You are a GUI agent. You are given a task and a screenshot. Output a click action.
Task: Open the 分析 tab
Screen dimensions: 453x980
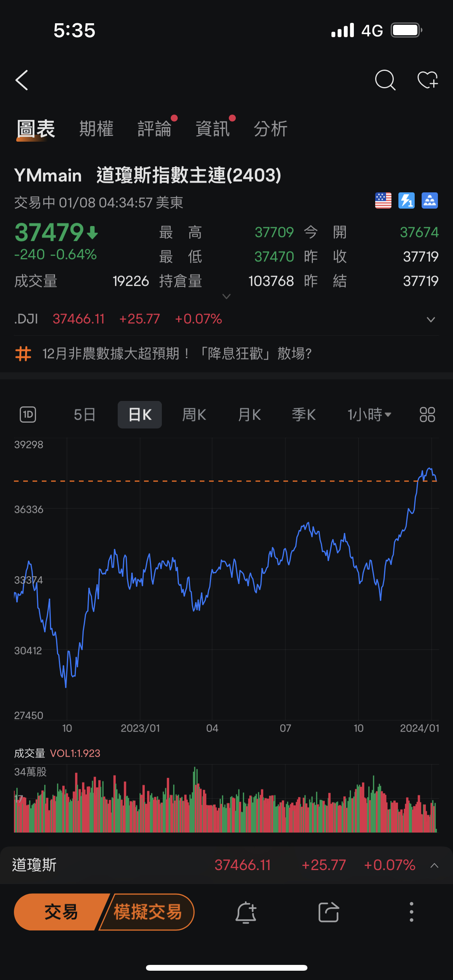click(x=271, y=129)
